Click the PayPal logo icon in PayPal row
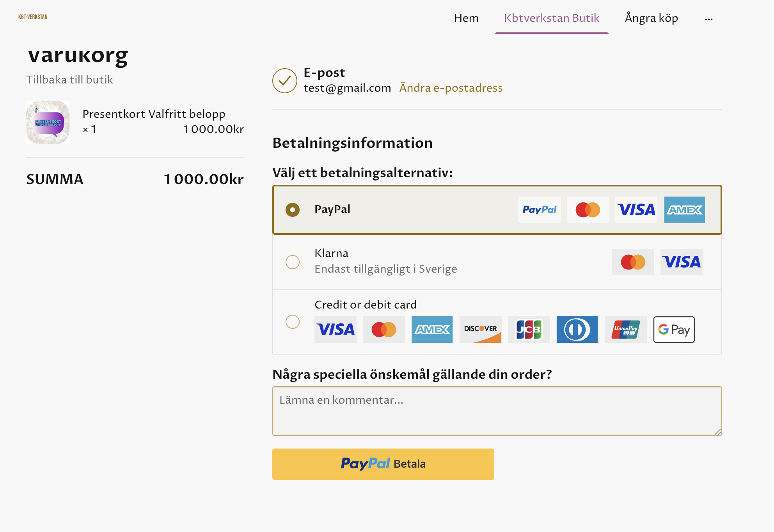Viewport: 774px width, 532px height. click(539, 210)
